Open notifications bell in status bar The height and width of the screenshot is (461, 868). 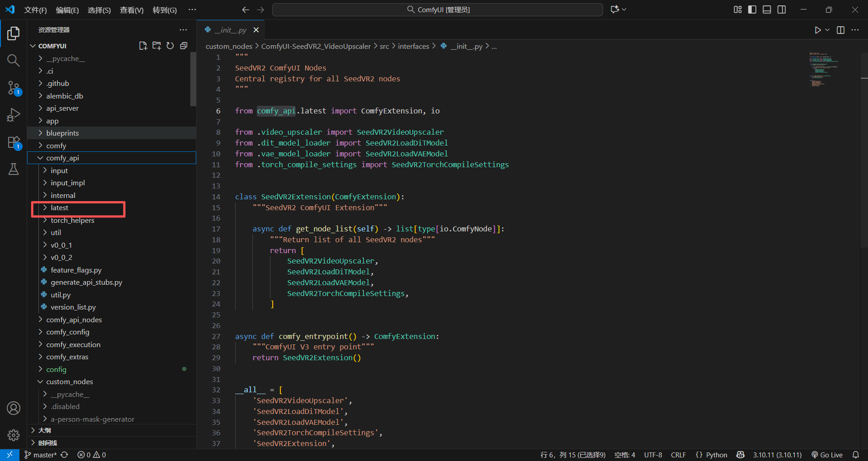point(856,455)
